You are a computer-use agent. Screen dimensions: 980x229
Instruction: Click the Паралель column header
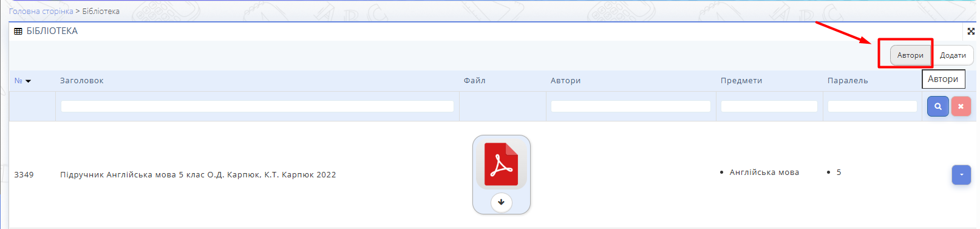[x=848, y=80]
